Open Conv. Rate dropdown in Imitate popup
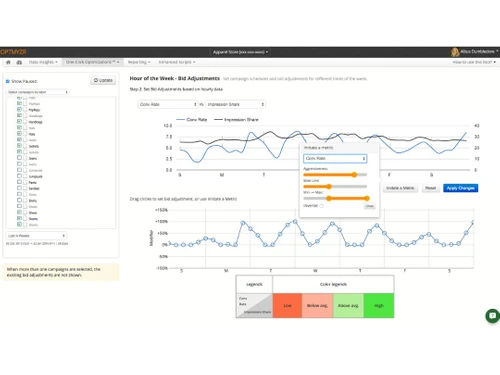 point(335,158)
